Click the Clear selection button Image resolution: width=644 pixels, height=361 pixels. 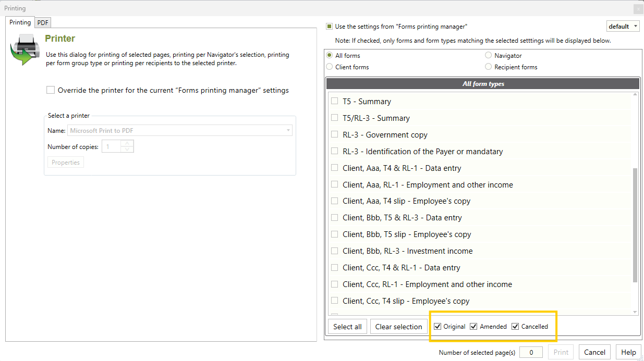398,327
